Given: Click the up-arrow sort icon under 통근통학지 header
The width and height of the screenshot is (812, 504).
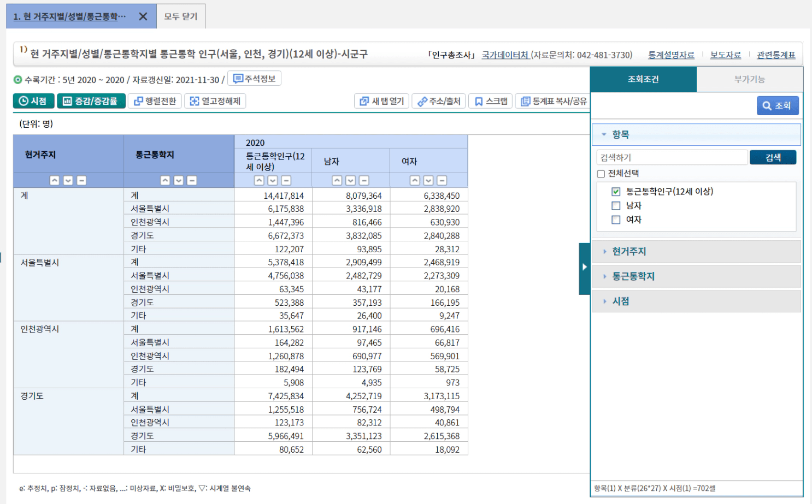Looking at the screenshot, I should (165, 180).
